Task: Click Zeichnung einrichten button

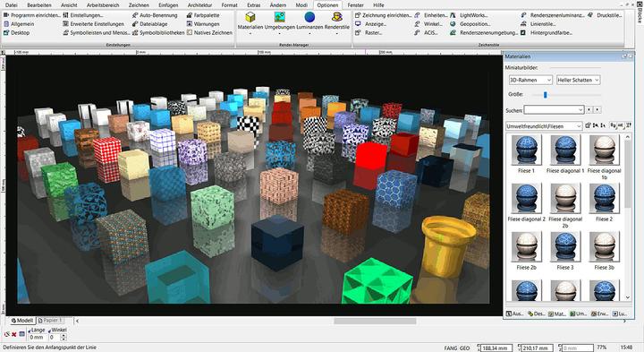Action: click(x=383, y=15)
